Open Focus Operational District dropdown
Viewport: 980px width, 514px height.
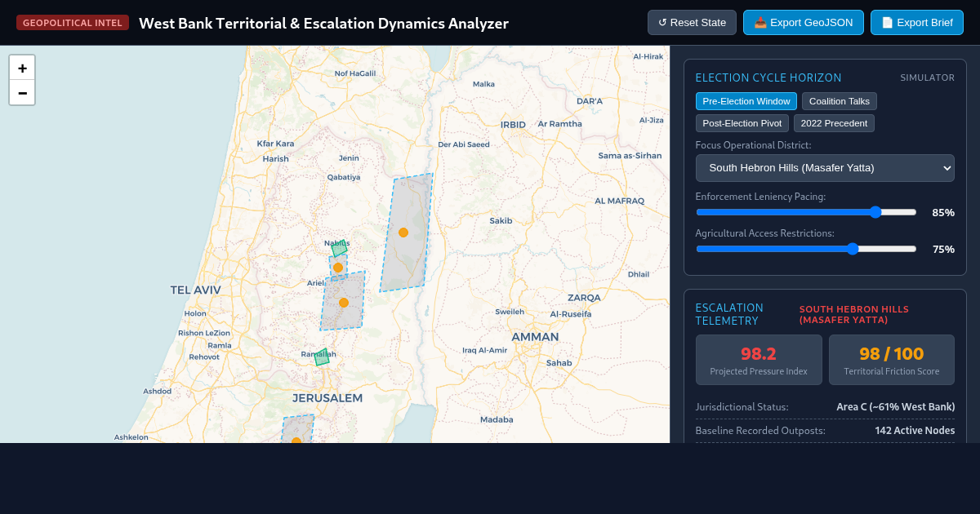pos(825,168)
